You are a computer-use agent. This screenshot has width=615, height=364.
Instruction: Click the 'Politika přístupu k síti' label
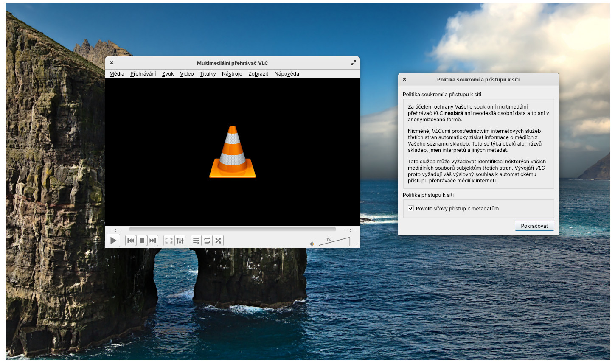pyautogui.click(x=428, y=195)
